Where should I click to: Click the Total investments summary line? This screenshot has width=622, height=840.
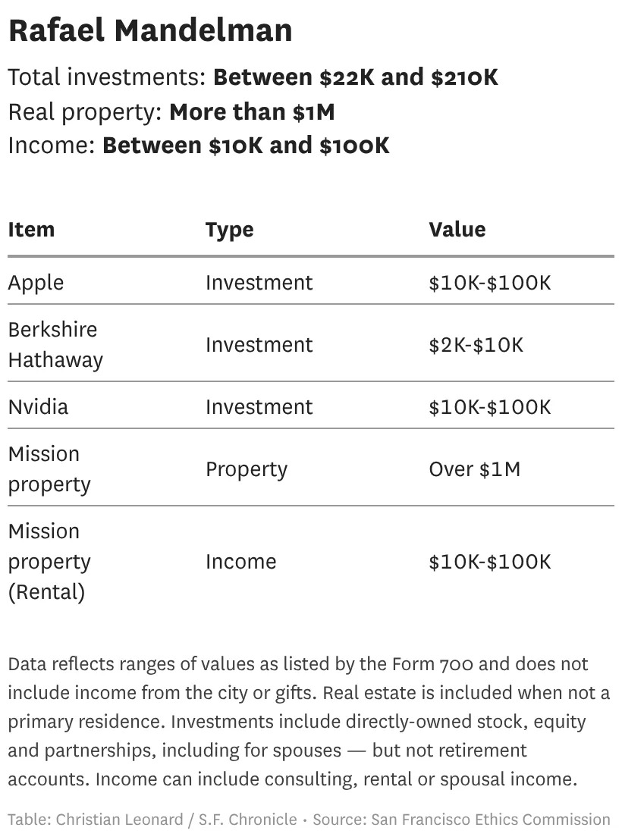253,77
